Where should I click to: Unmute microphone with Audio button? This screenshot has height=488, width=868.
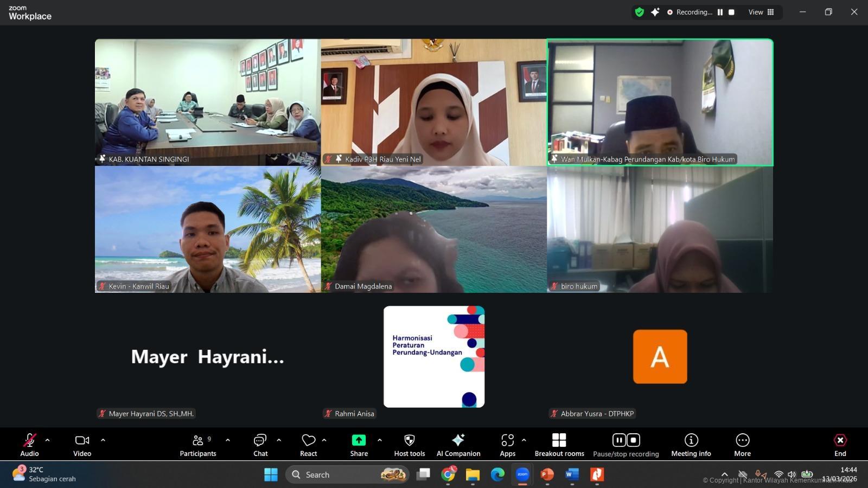pos(29,444)
